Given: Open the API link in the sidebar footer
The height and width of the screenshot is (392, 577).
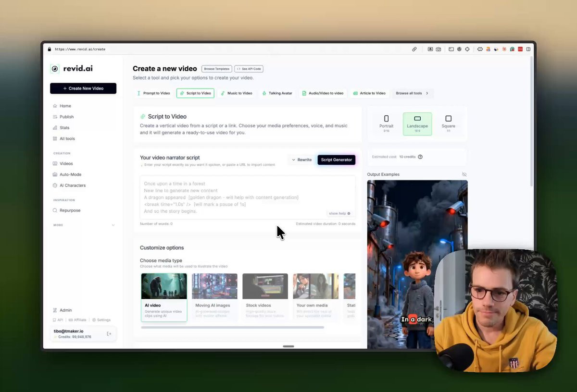Looking at the screenshot, I should (x=58, y=320).
